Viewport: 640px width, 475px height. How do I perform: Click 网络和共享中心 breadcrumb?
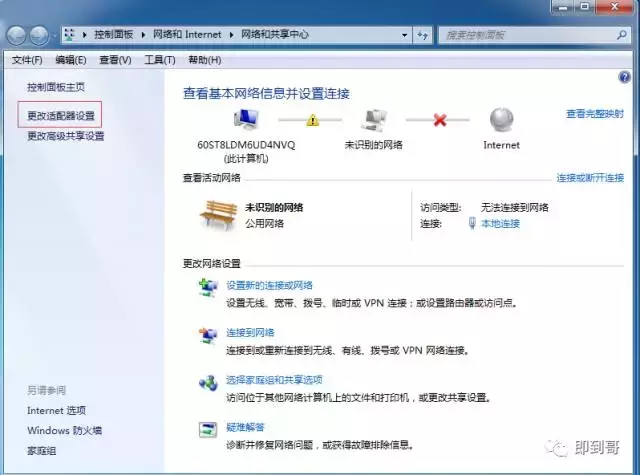275,35
